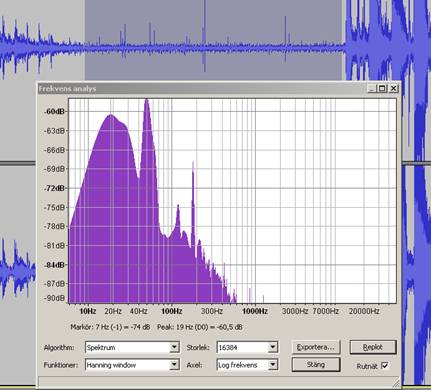Open the Algorithm dropdown arrow
The height and width of the screenshot is (390, 431).
click(174, 347)
